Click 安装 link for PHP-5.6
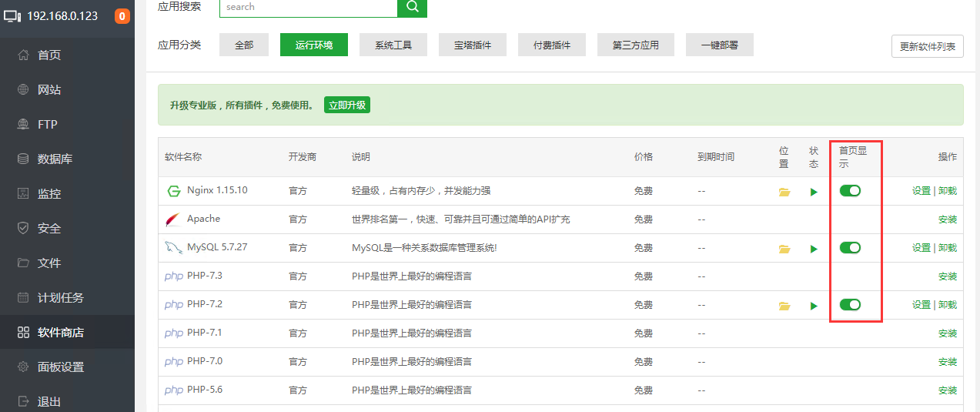This screenshot has width=980, height=412. [948, 390]
